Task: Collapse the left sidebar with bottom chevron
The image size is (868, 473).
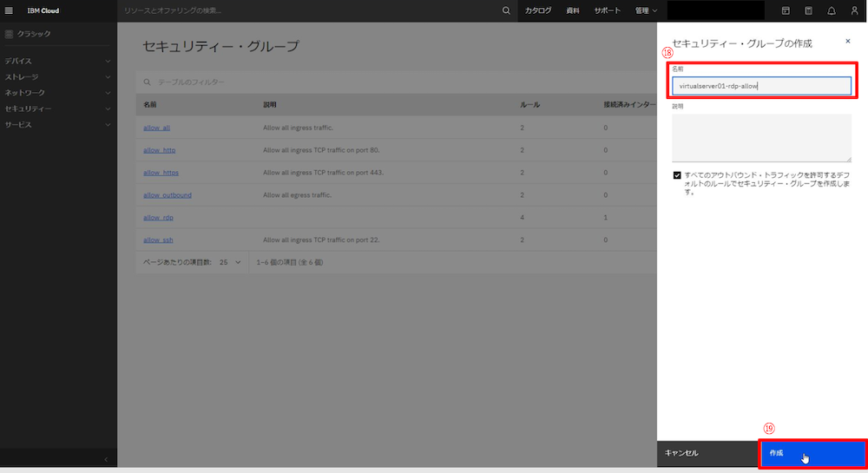Action: pos(106,459)
